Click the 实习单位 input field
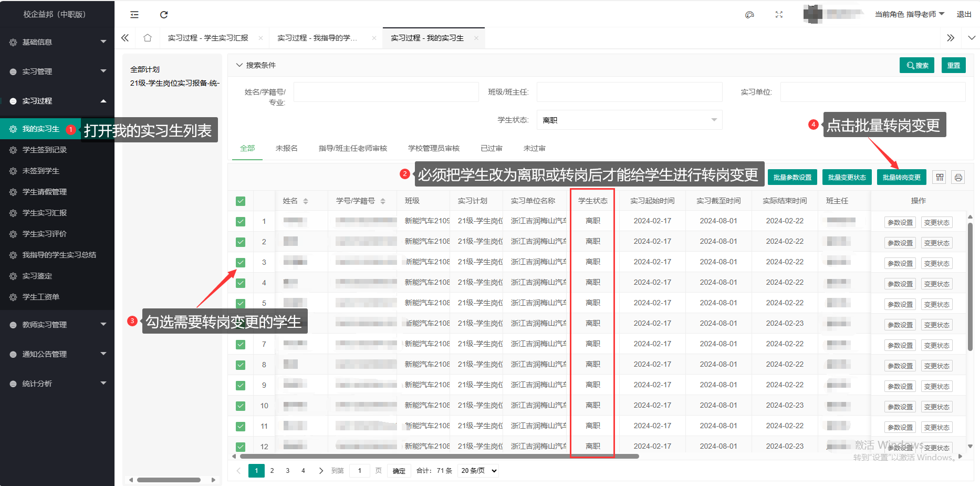This screenshot has height=486, width=980. pos(872,92)
